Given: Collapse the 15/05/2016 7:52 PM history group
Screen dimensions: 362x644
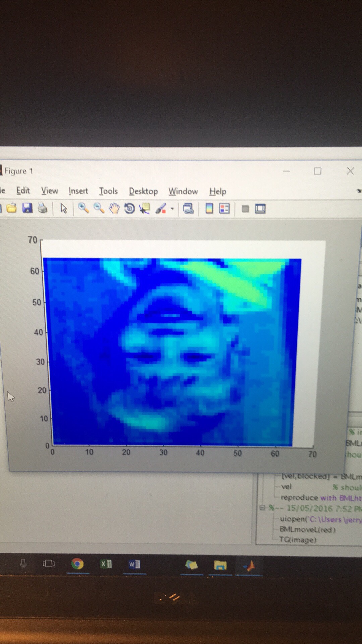Looking at the screenshot, I should (x=262, y=508).
